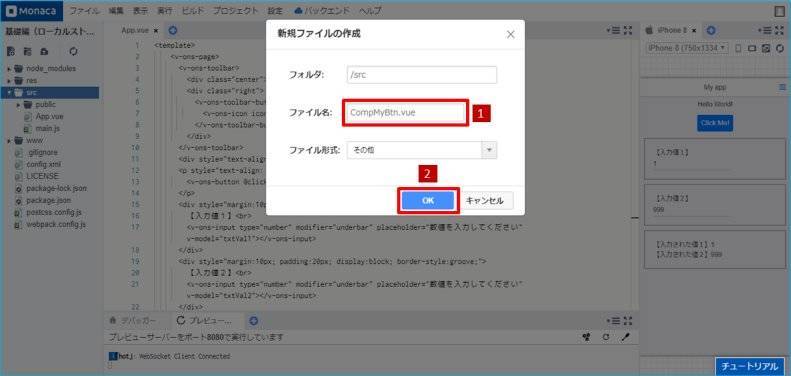Viewport: 791px width, 376px height.
Task: Open the ファイル形式 dropdown
Action: 422,150
